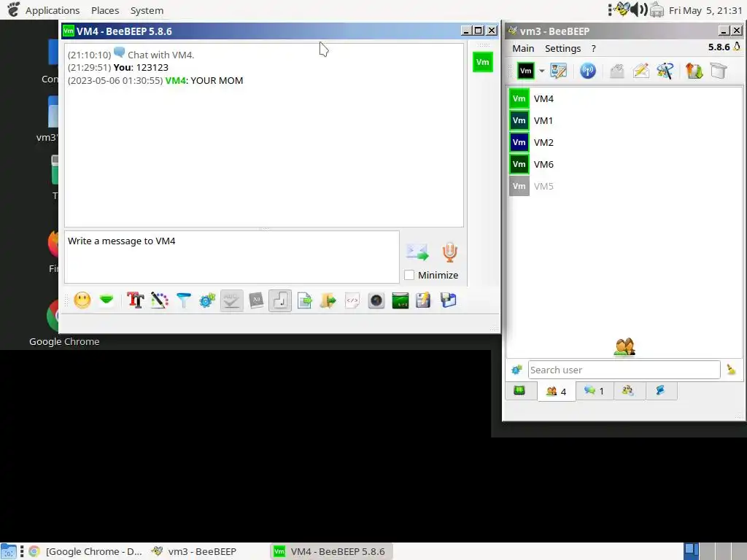This screenshot has width=747, height=560.
Task: Write a message to all with pencil envelope
Action: [640, 71]
